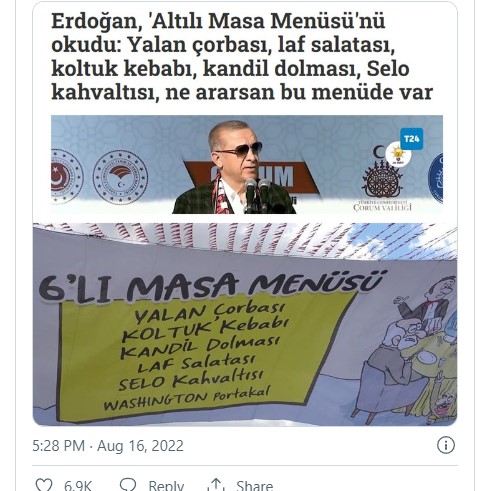478x491 pixels.
Task: Click the share arrow icon
Action: coord(216,485)
